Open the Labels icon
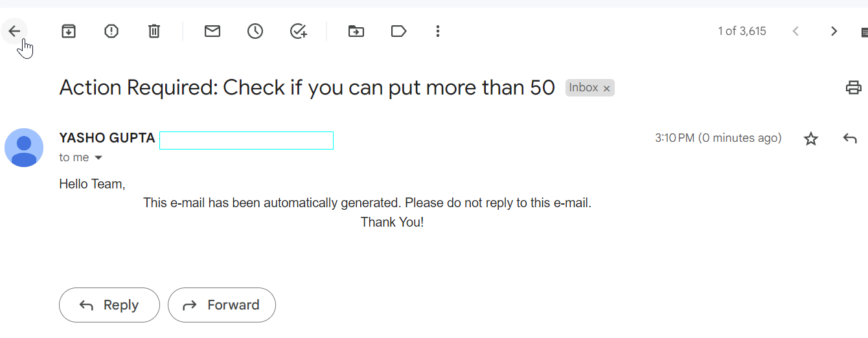 click(x=399, y=31)
